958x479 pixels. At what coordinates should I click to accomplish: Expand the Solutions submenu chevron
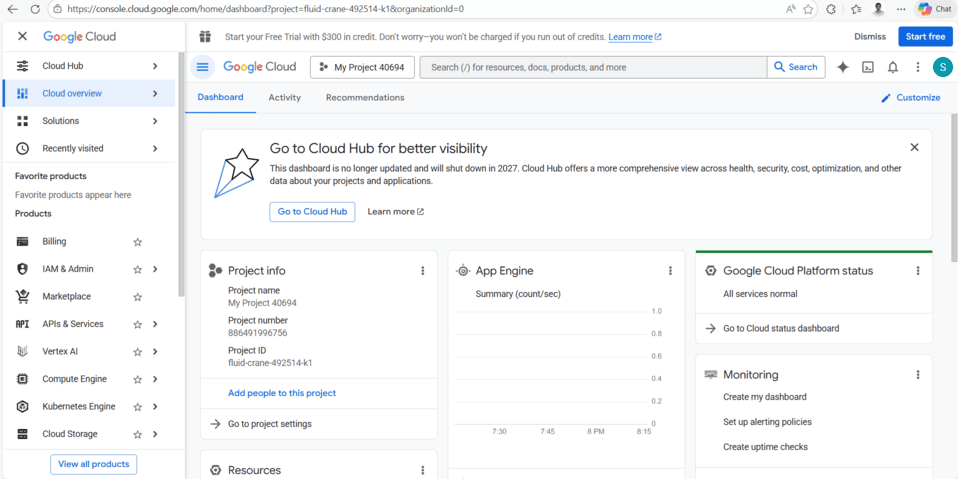155,121
